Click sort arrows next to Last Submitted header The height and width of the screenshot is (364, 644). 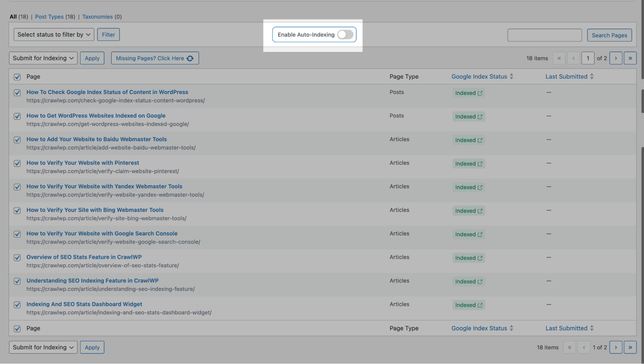[591, 76]
